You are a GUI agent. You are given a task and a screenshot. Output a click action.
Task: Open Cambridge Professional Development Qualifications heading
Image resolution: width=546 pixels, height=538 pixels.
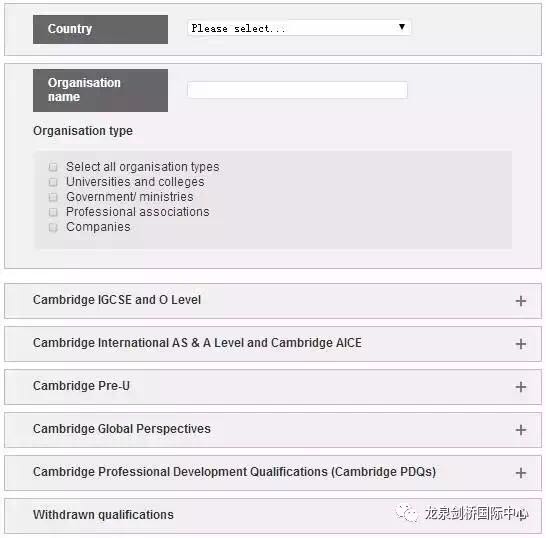235,472
